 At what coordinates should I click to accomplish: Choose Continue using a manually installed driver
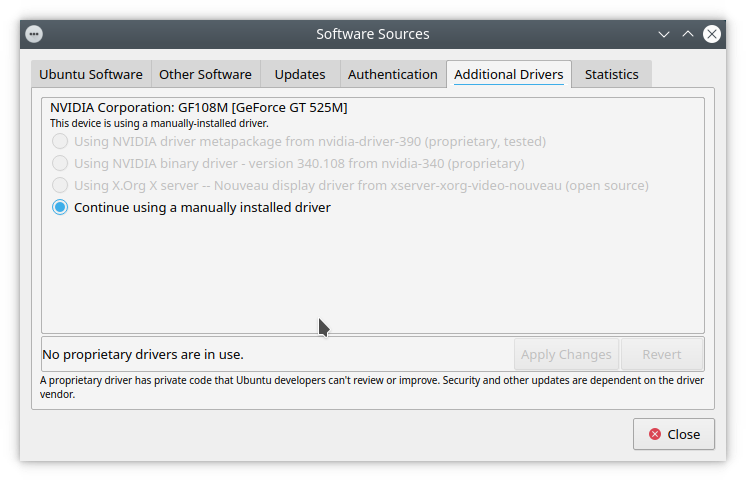(x=61, y=208)
